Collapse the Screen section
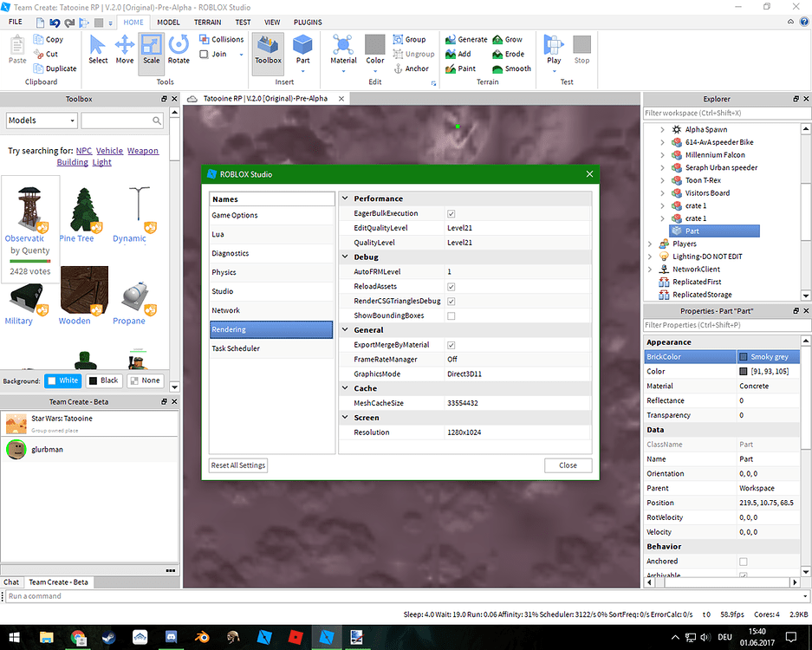 tap(346, 418)
